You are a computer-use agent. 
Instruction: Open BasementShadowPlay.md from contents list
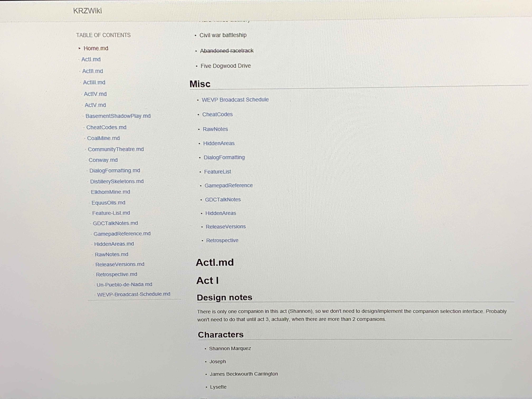(118, 116)
